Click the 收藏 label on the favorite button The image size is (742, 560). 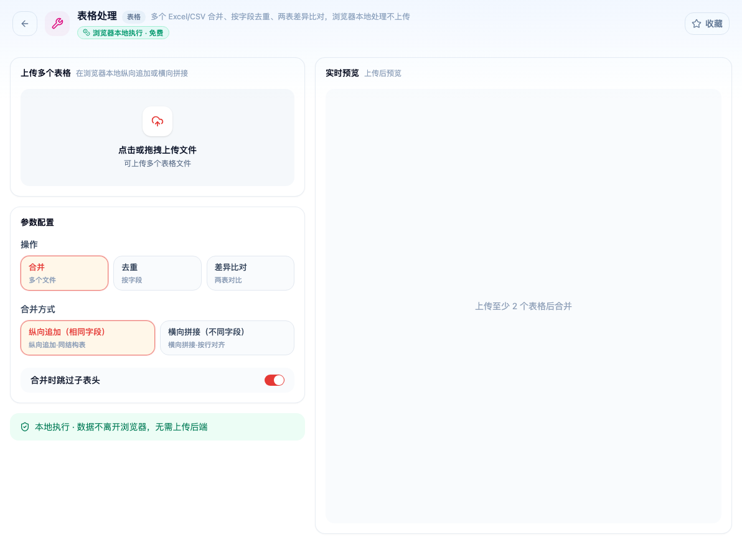click(713, 24)
